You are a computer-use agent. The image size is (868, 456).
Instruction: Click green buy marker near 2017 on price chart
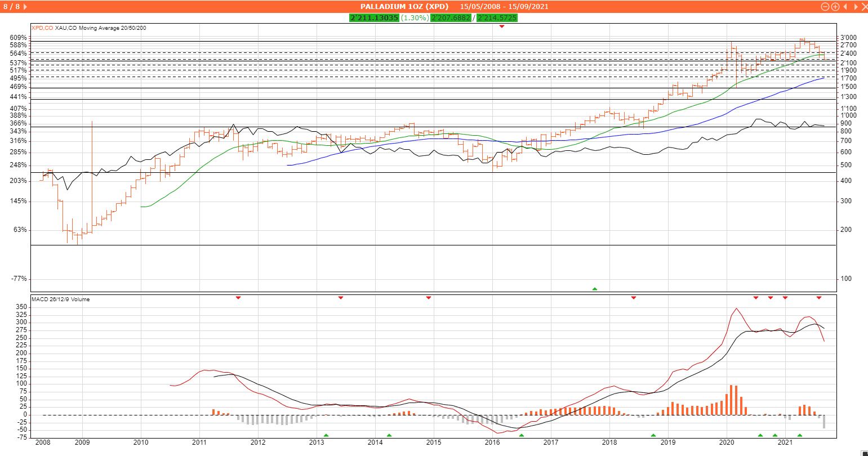[x=595, y=289]
